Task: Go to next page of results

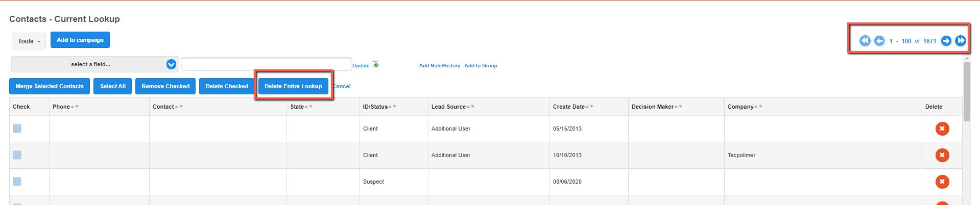Action: pyautogui.click(x=946, y=41)
